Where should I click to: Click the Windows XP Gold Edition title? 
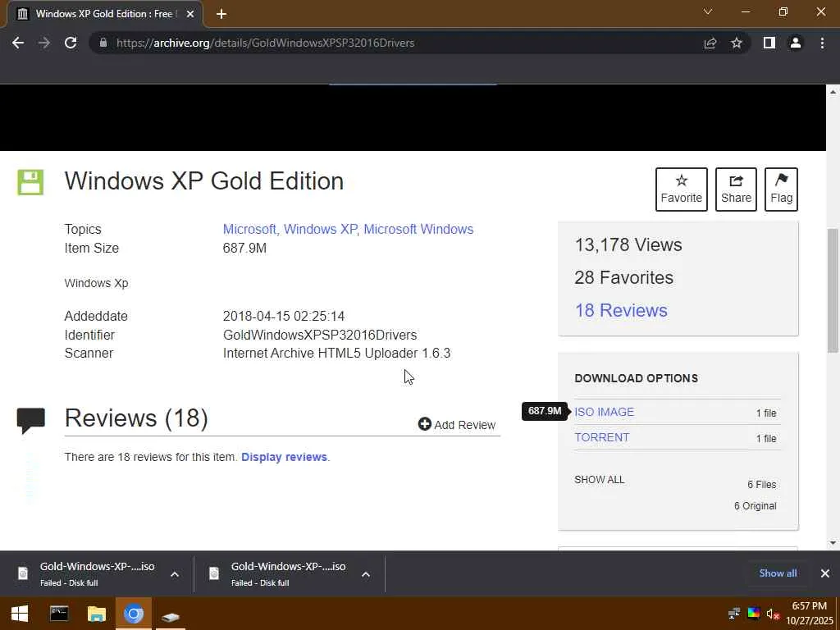click(x=204, y=181)
